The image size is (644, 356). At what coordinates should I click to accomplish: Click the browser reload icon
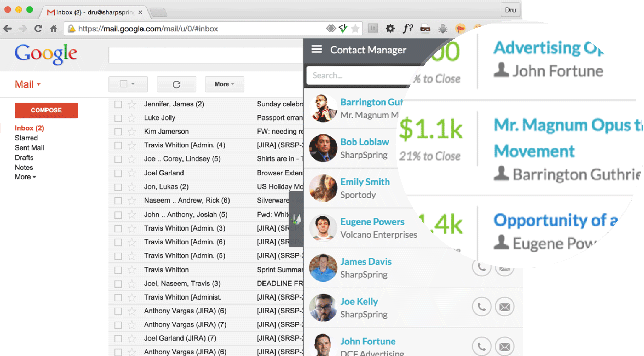38,29
